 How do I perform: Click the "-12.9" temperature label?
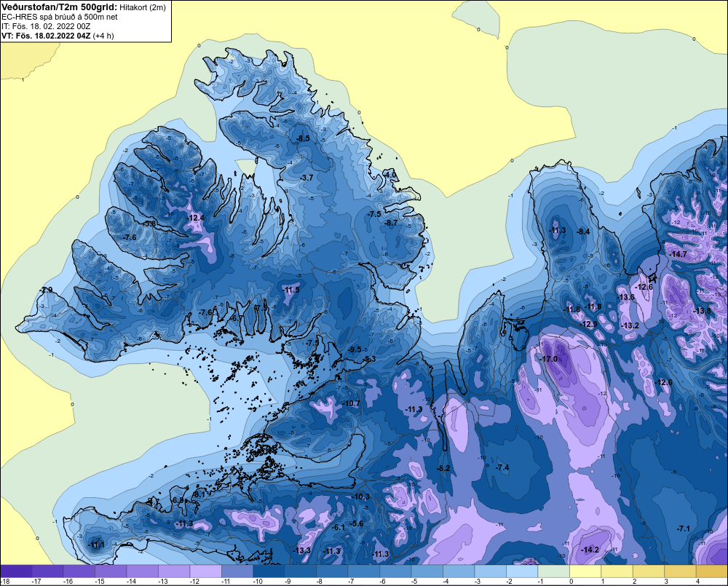click(589, 324)
